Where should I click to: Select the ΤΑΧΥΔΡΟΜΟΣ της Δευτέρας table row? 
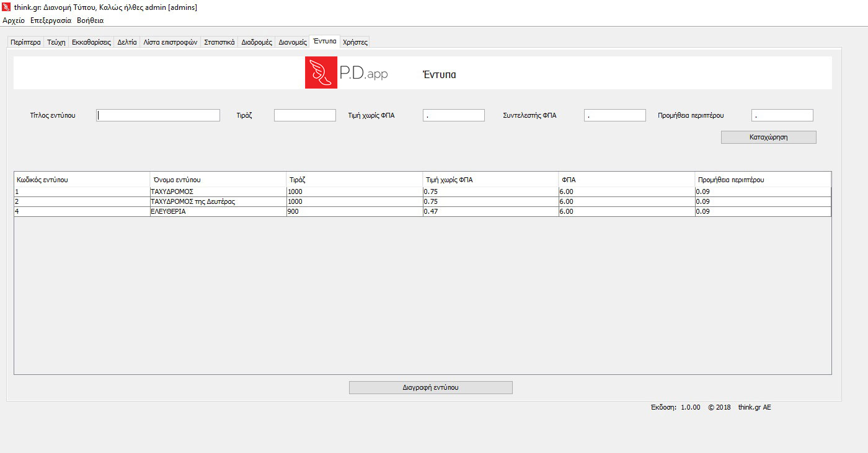218,201
